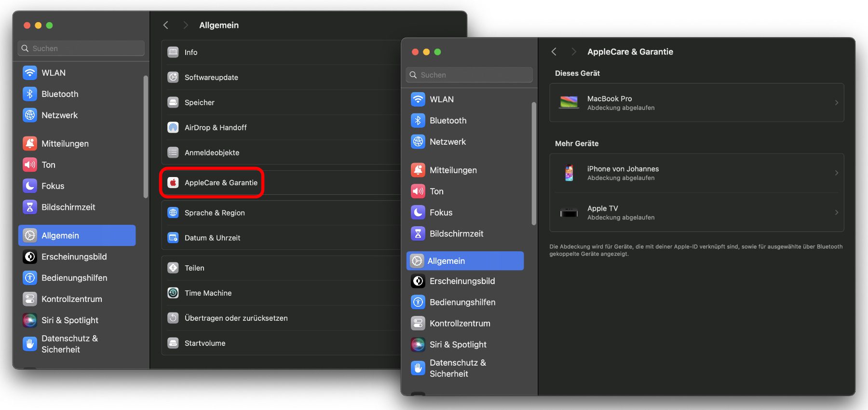This screenshot has width=868, height=410.
Task: Click the Startvolume disk icon
Action: pos(173,343)
